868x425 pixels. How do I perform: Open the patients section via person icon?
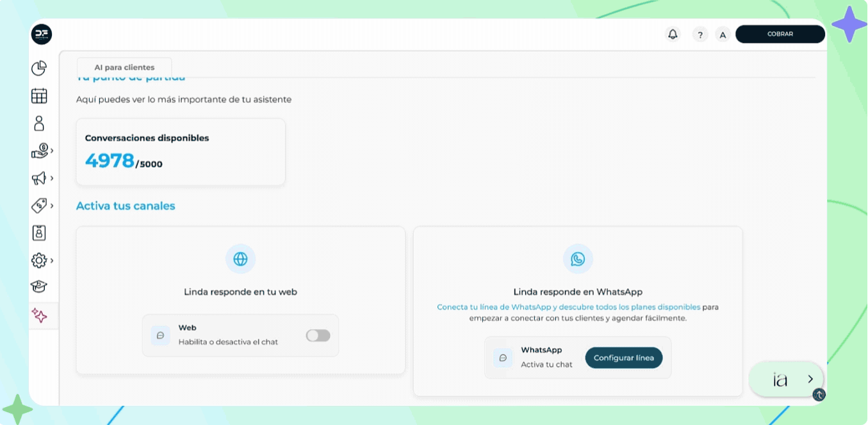(38, 123)
